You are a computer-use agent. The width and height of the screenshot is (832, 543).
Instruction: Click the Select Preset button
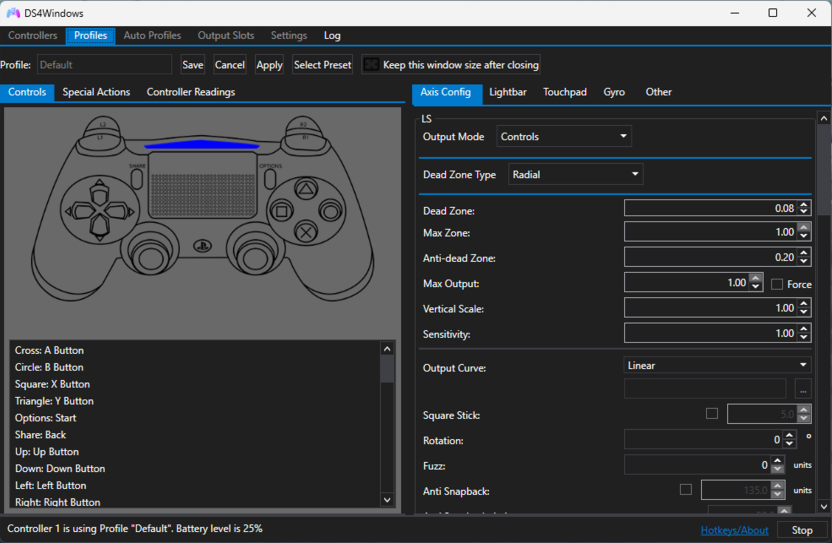322,65
